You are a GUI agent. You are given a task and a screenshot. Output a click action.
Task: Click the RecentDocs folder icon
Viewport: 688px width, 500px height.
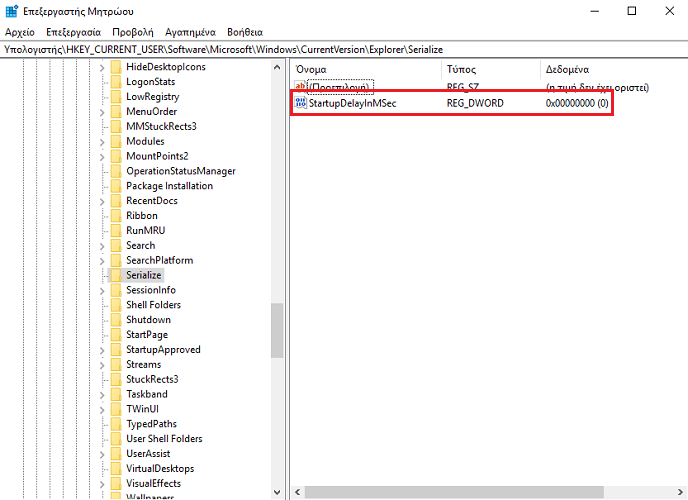point(116,201)
